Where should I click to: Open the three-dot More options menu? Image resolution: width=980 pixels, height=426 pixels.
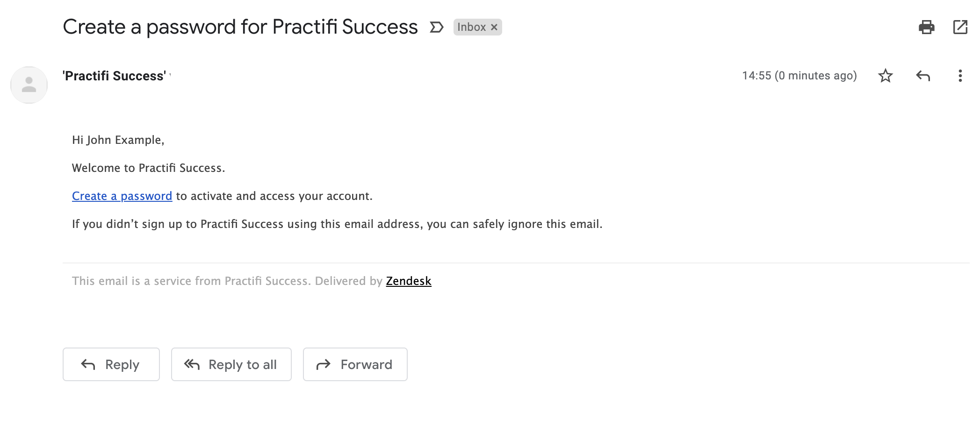click(x=960, y=76)
